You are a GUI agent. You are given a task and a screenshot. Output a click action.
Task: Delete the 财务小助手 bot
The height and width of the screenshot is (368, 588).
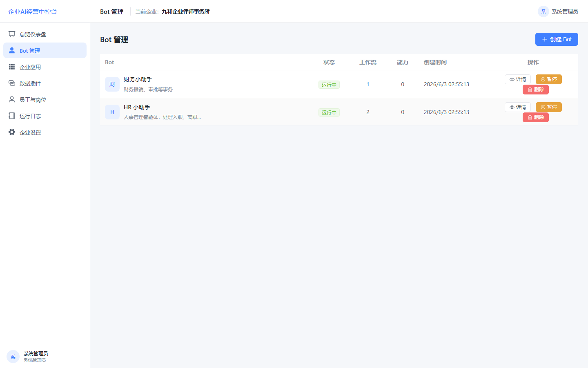536,90
